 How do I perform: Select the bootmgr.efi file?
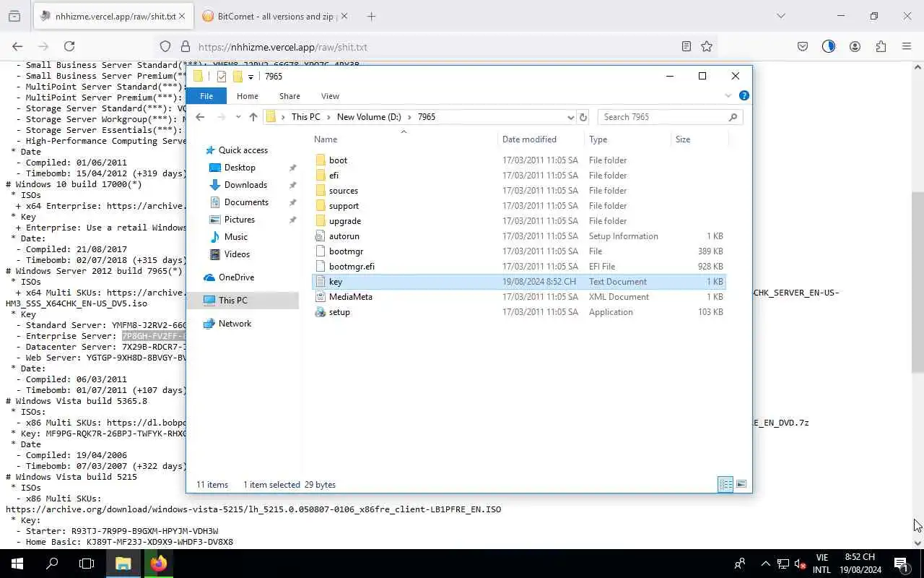(x=518, y=267)
